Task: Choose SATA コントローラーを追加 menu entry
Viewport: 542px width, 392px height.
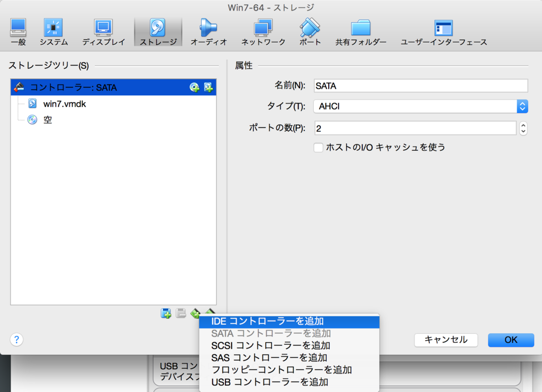Action: (290, 333)
